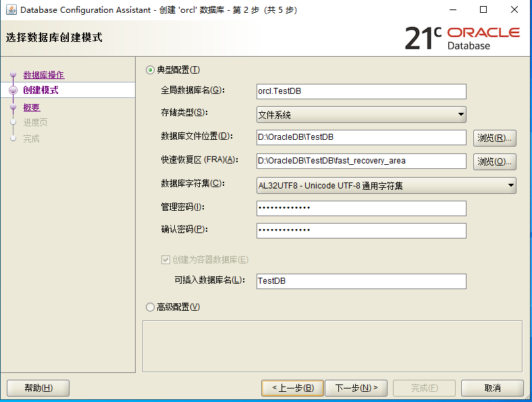Go back with 上一步(B) button
This screenshot has width=532, height=402.
(292, 388)
